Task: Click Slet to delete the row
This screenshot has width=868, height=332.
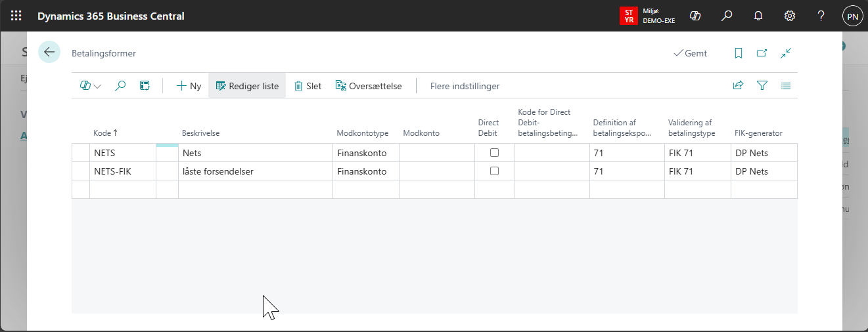Action: (308, 86)
